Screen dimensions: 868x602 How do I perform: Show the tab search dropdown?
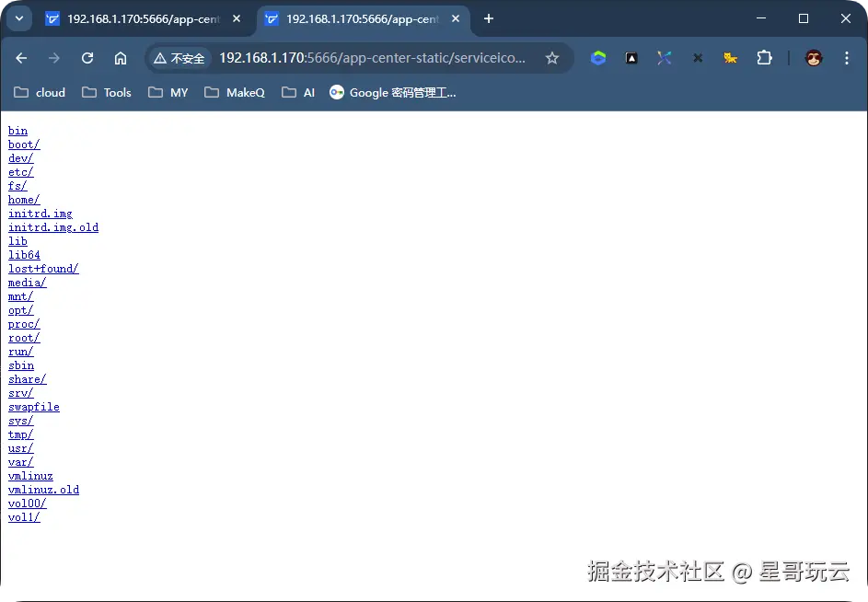click(x=19, y=18)
